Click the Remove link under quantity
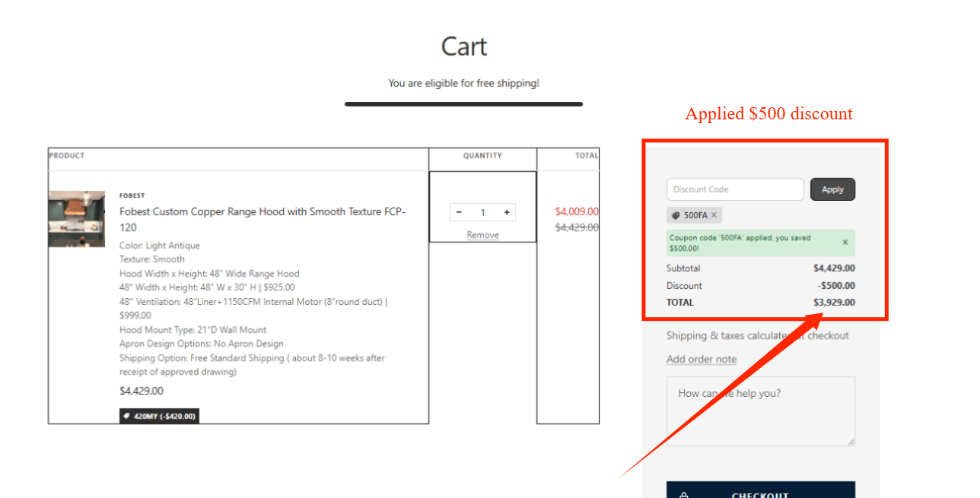Viewport: 980px width, 498px height. coord(482,235)
